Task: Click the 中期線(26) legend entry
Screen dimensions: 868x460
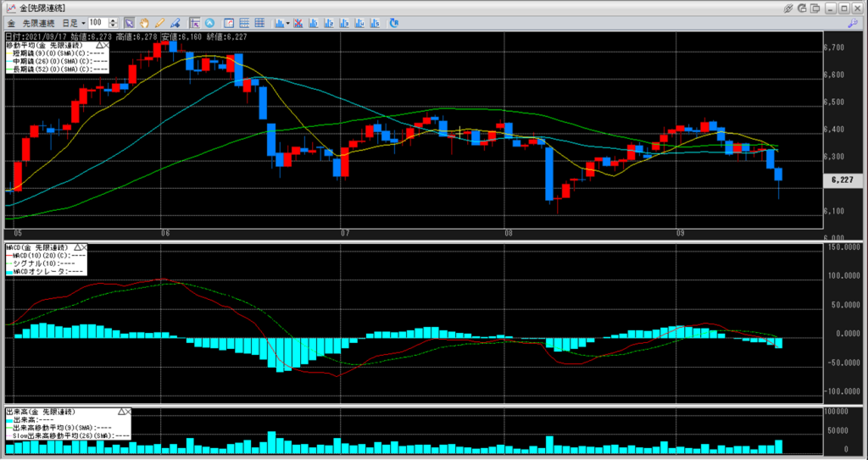Action: (x=57, y=61)
